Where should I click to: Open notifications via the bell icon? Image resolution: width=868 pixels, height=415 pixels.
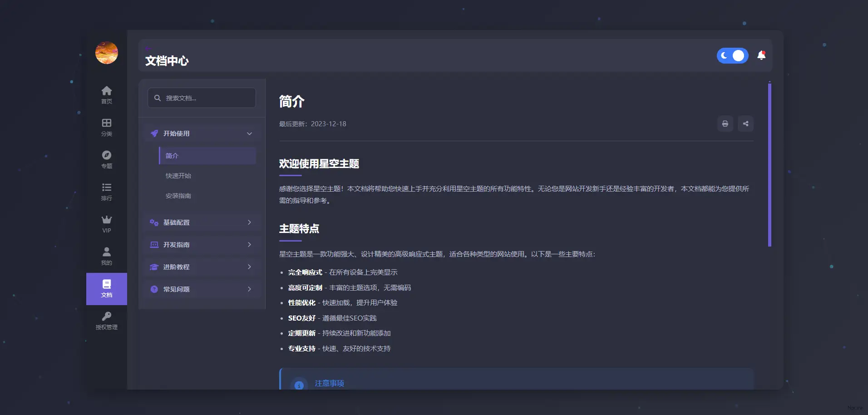click(x=762, y=55)
